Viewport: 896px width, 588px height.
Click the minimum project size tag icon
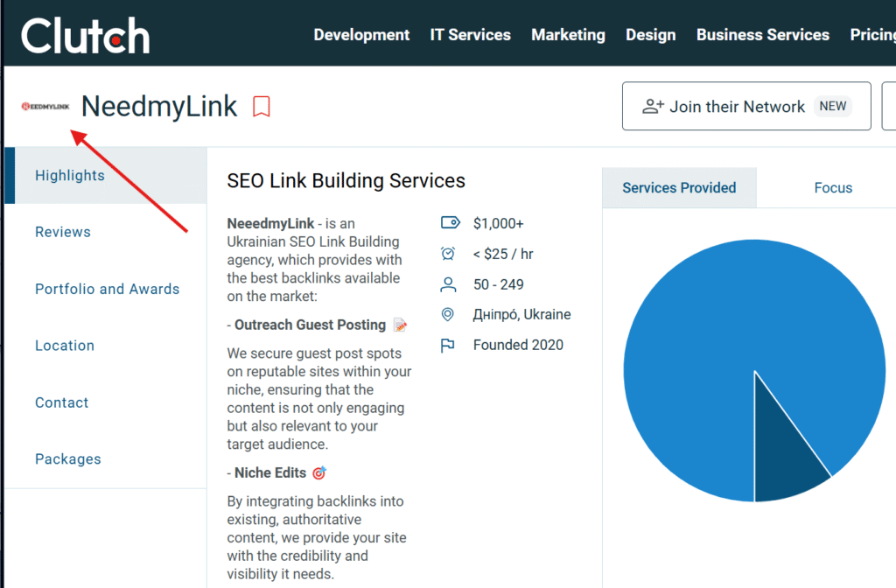click(x=450, y=223)
